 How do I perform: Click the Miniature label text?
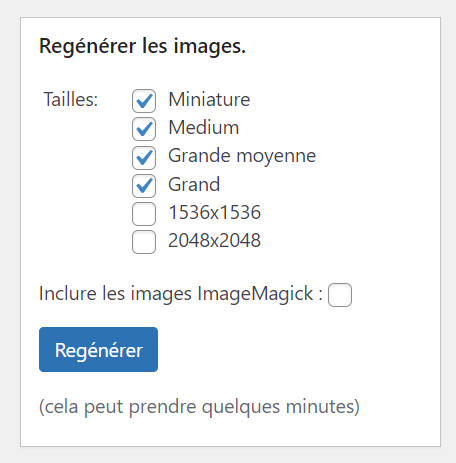(x=209, y=99)
